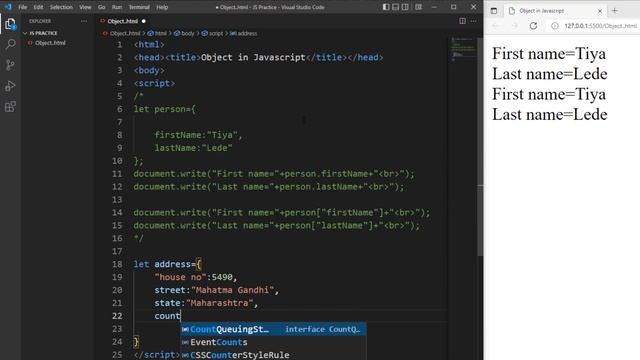
Task: Click the VS Code logo icon
Action: pos(8,7)
